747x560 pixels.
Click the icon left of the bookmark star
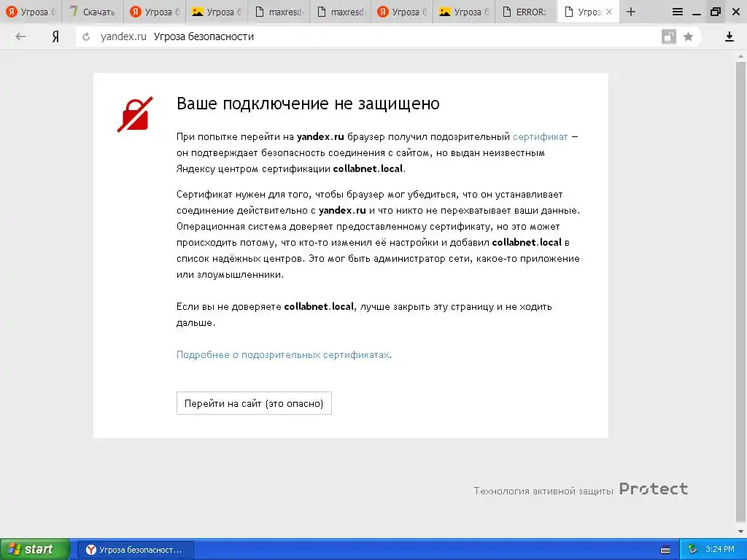[x=669, y=36]
